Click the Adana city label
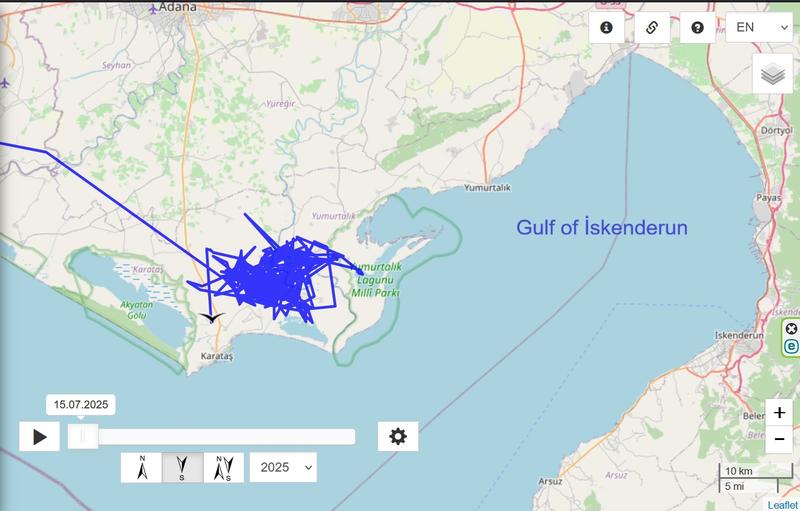The height and width of the screenshot is (511, 800). tap(178, 7)
